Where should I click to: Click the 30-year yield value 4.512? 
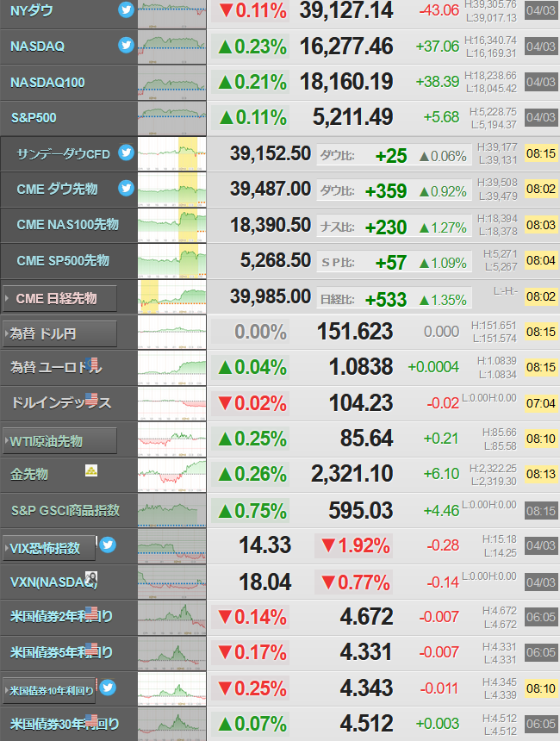[x=366, y=724]
